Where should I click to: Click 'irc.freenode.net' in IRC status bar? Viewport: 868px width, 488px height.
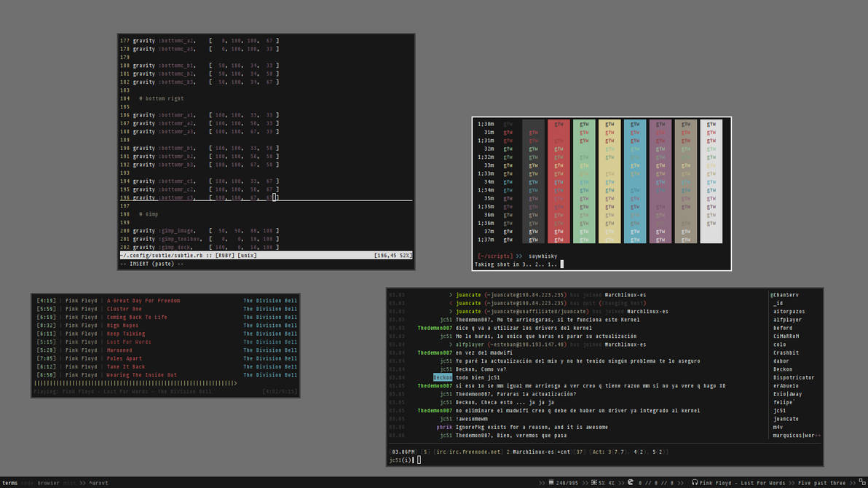tap(475, 452)
